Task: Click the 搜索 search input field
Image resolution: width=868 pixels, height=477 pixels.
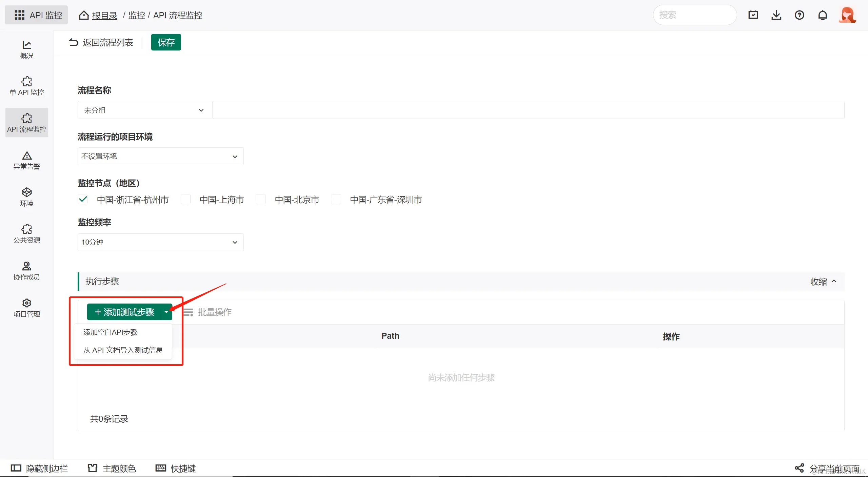Action: point(694,15)
